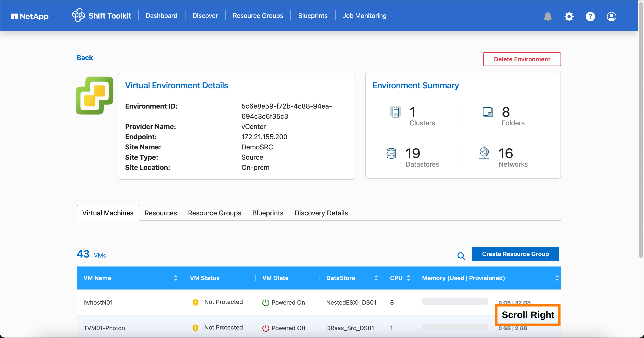Screen dimensions: 644x338
Task: Click the page vertical scrollbar
Action: coord(641,130)
